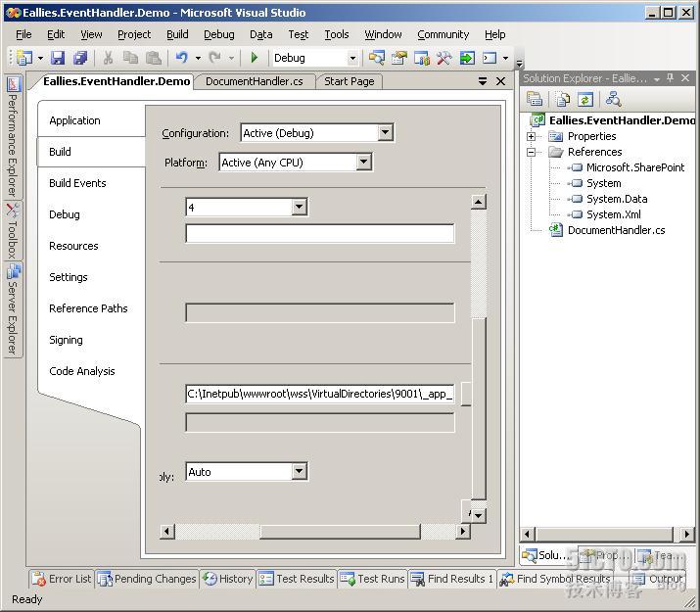Open the Toolbox side tab
The image size is (700, 612).
(13, 231)
